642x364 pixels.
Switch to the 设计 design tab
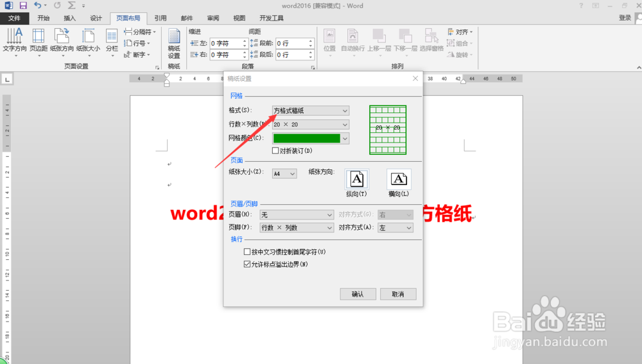tap(96, 18)
